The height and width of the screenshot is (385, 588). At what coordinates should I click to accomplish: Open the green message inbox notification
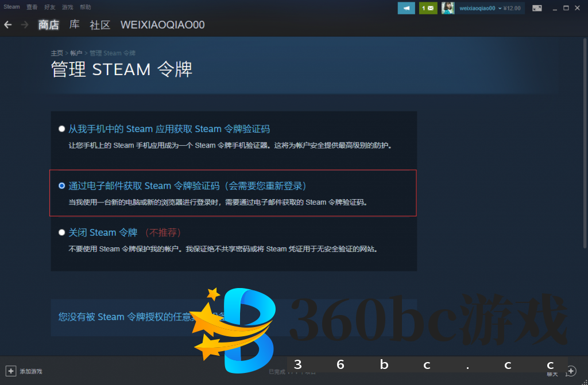(428, 8)
